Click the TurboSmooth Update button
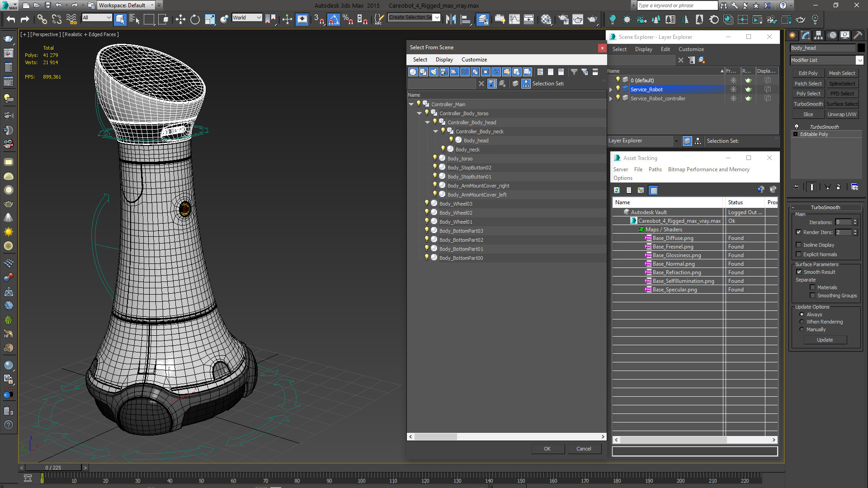This screenshot has width=868, height=488. (825, 340)
